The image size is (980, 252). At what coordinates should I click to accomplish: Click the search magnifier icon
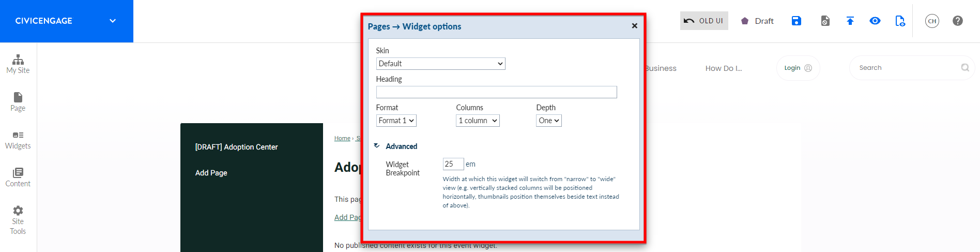click(x=965, y=68)
